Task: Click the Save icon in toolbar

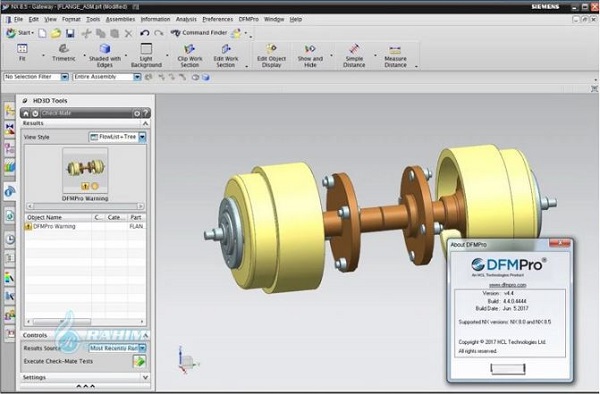Action: 70,33
